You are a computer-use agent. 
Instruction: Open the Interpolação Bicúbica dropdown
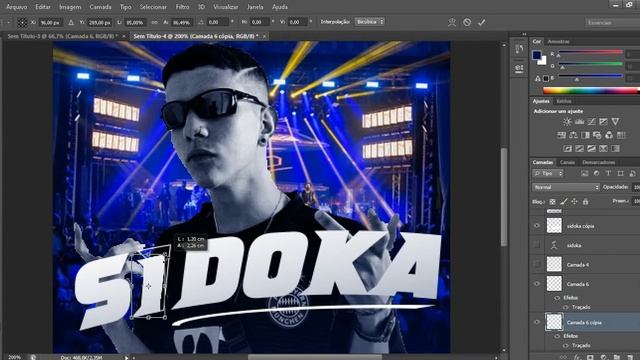pos(369,22)
